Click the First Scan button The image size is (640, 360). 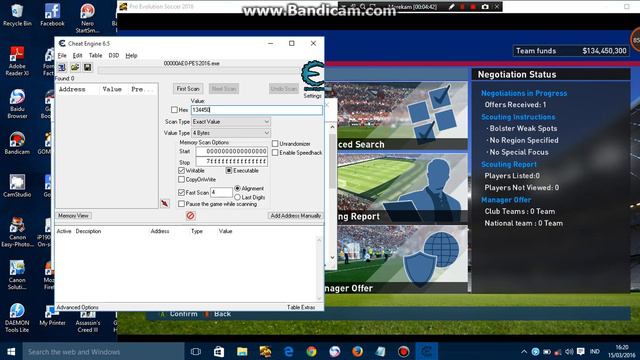(188, 89)
